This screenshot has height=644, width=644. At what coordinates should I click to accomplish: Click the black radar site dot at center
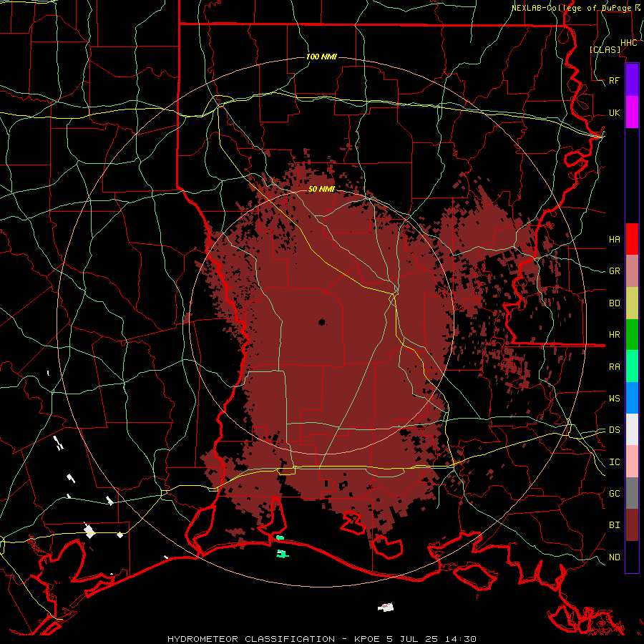click(x=321, y=322)
